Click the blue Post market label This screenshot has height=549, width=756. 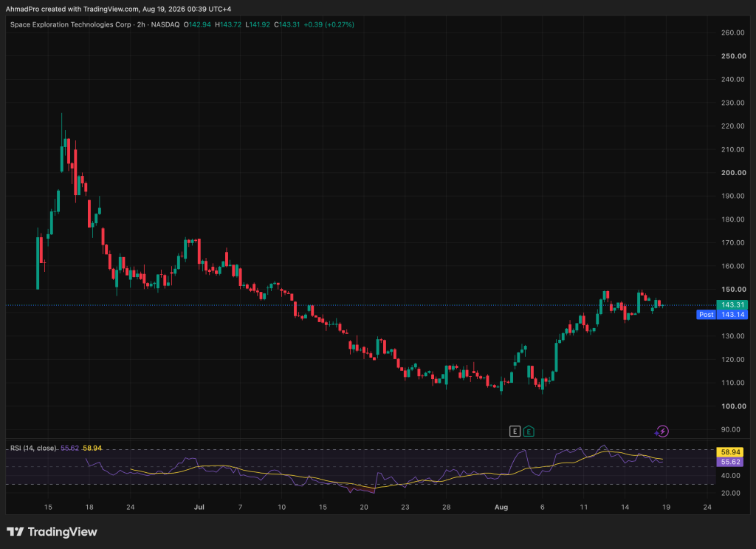(707, 315)
